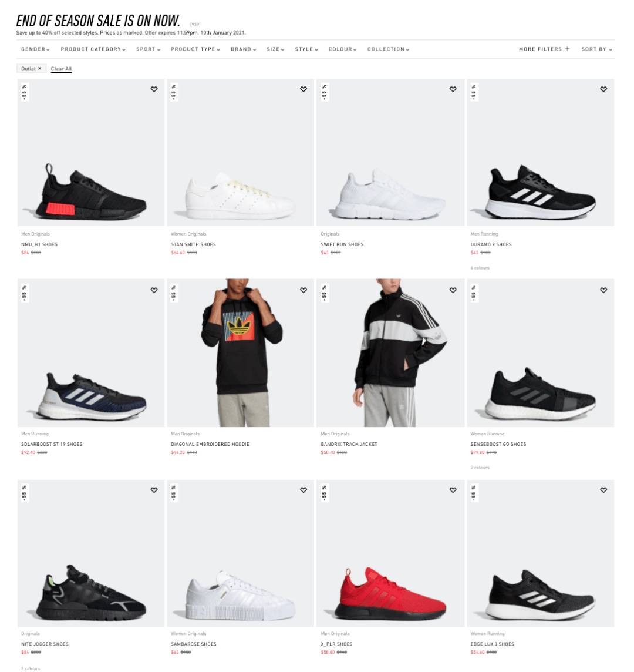Remove the Outlet filter tag
Screen dimensions: 634x672
[40, 69]
